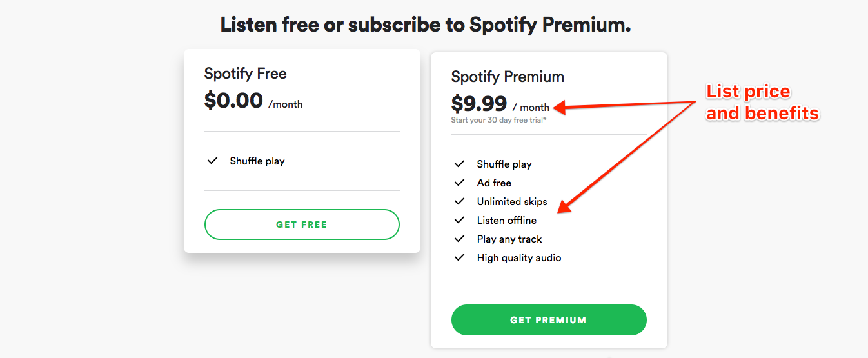Screen dimensions: 868x358
Task: Click the Listen offline feature text
Action: pyautogui.click(x=507, y=220)
